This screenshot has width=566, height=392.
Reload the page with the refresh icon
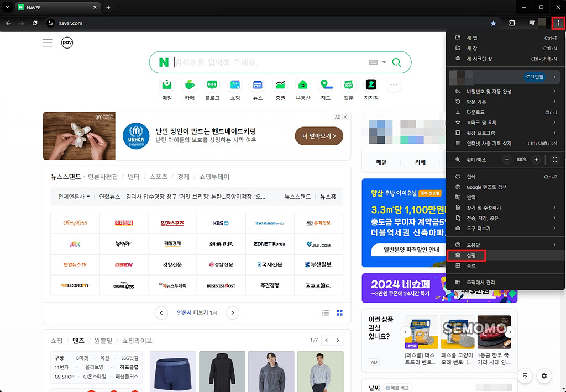(35, 23)
